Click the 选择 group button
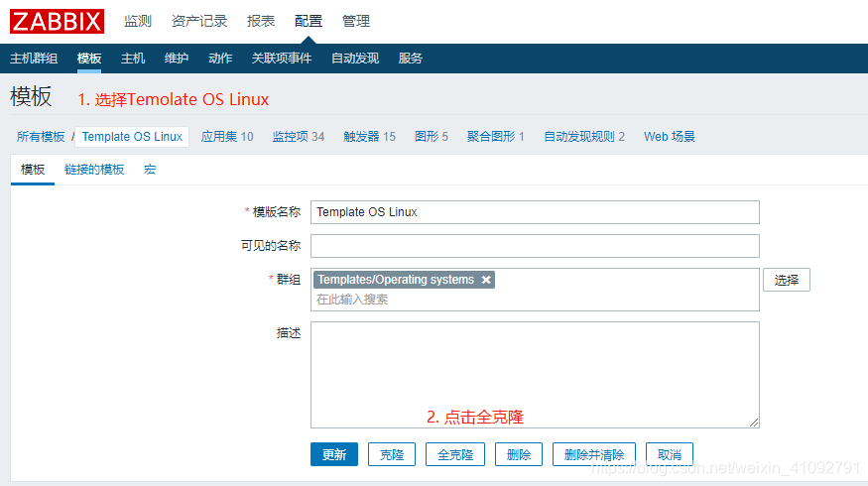Screen dimensions: 868x486 pyautogui.click(x=787, y=280)
